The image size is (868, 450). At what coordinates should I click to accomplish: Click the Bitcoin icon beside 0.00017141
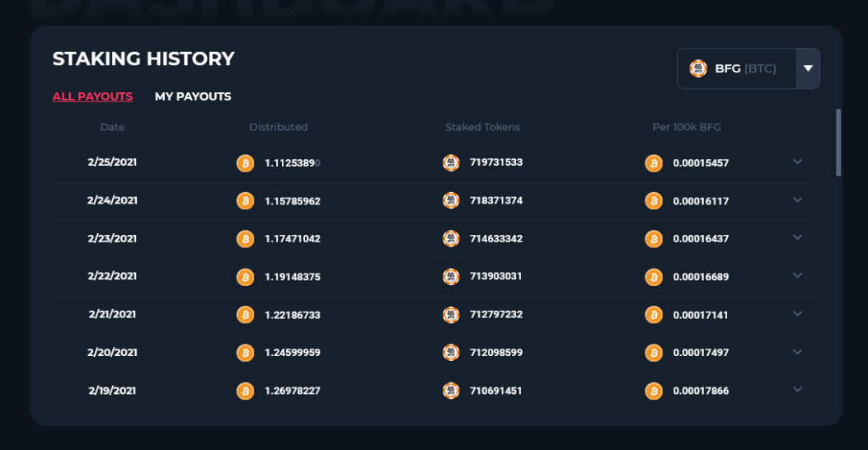click(x=654, y=315)
